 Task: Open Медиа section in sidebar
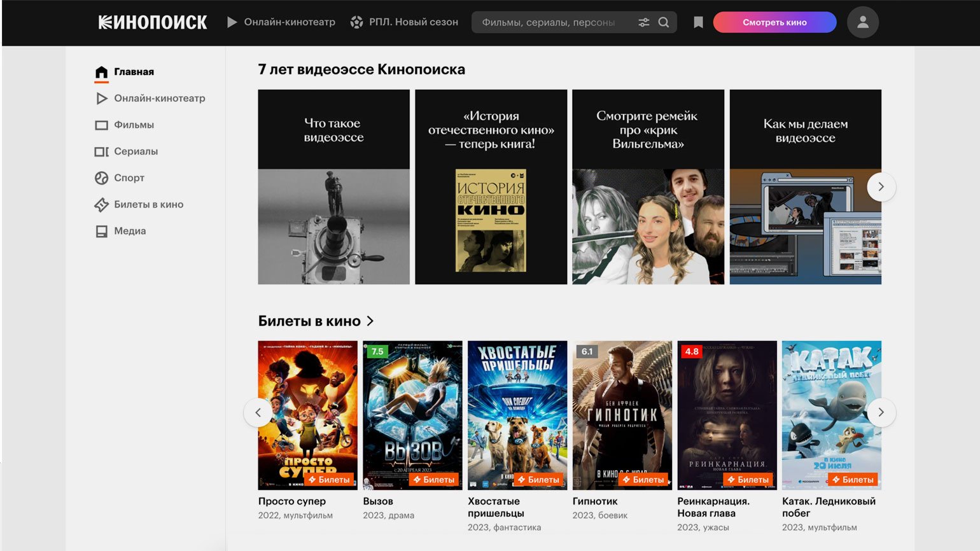tap(130, 232)
